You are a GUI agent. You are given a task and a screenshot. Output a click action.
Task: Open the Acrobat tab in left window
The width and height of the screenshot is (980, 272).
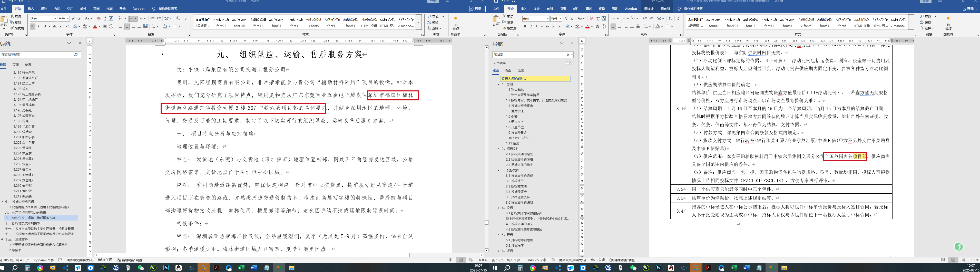pos(139,9)
